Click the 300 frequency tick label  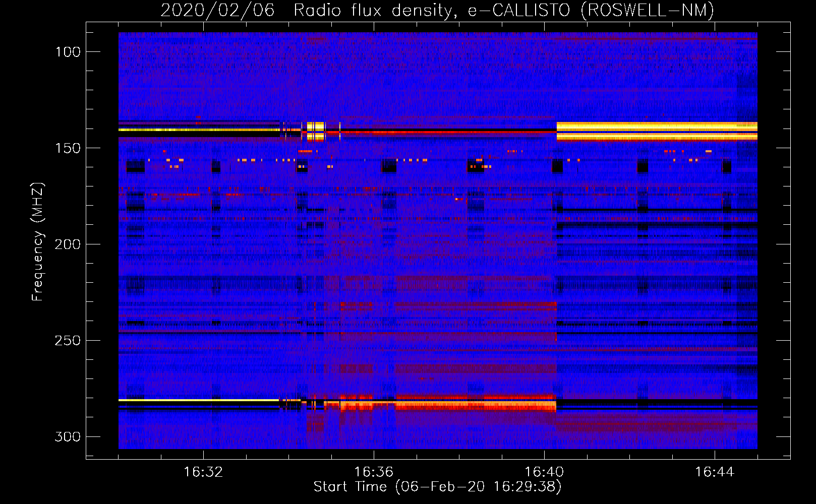[68, 436]
